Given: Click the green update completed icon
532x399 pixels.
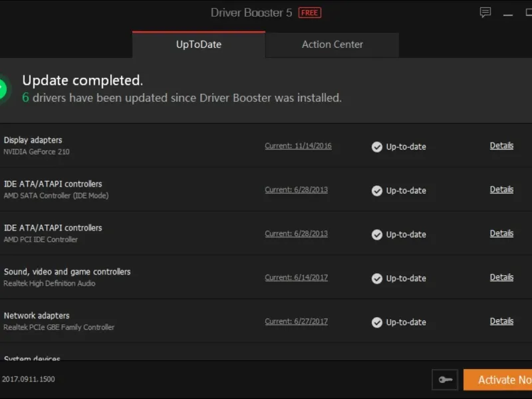Looking at the screenshot, I should tap(4, 89).
